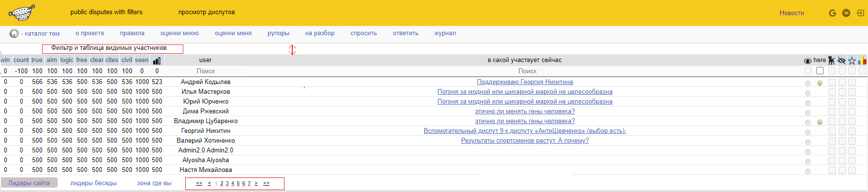This screenshot has height=192, width=868.
Task: Open the home icon beside каталог тем
Action: [x=14, y=33]
